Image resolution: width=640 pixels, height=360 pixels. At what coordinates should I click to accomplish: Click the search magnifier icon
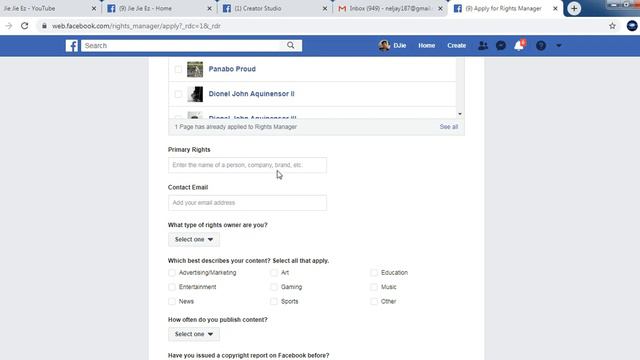tap(291, 45)
